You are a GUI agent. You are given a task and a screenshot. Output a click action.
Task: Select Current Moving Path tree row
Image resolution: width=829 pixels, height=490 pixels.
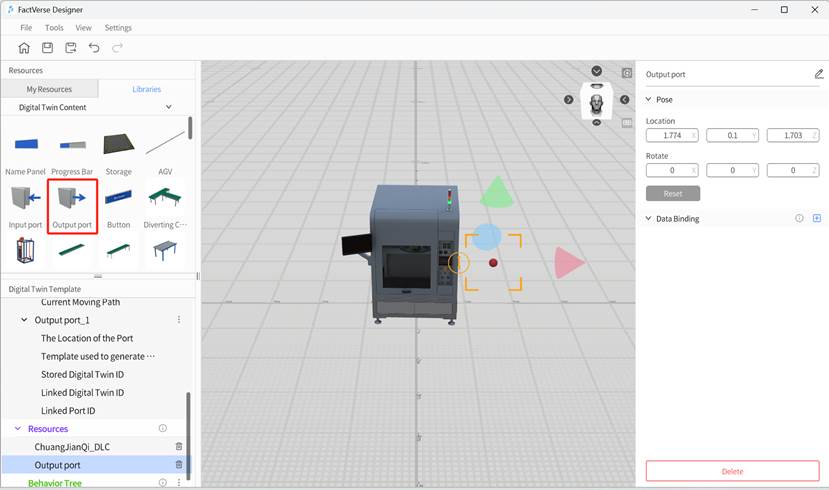click(80, 302)
